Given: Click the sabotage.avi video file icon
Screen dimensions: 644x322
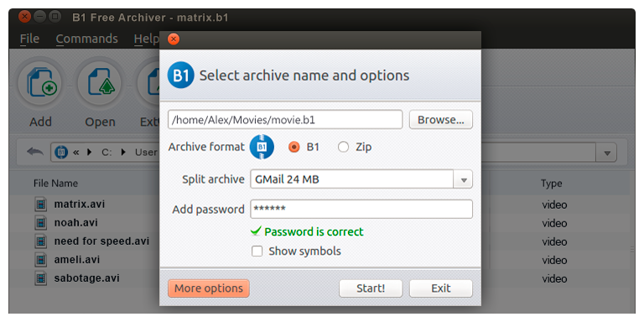Looking at the screenshot, I should 40,278.
